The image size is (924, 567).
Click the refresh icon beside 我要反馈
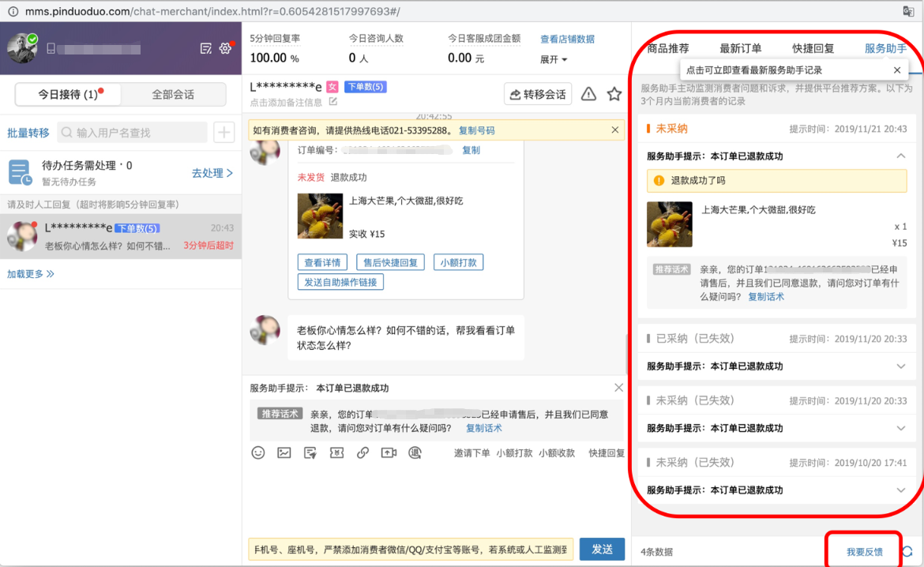907,552
